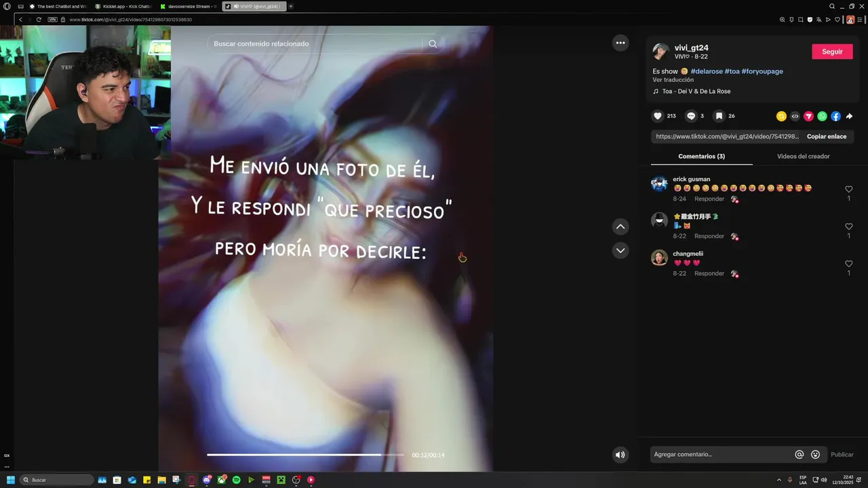Switch to davooxeneize Stream browser tab
This screenshot has height=488, width=868.
188,6
